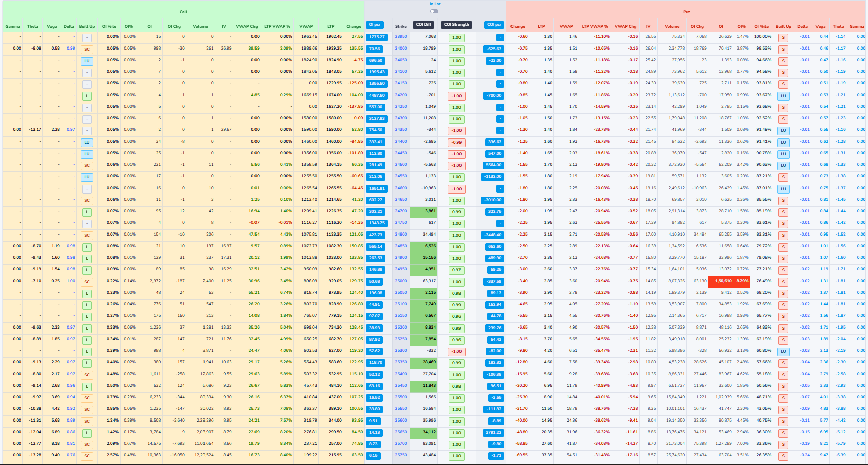Image resolution: width=868 pixels, height=465 pixels.
Task: Click the LU put badge at strike 25300
Action: [x=783, y=351]
